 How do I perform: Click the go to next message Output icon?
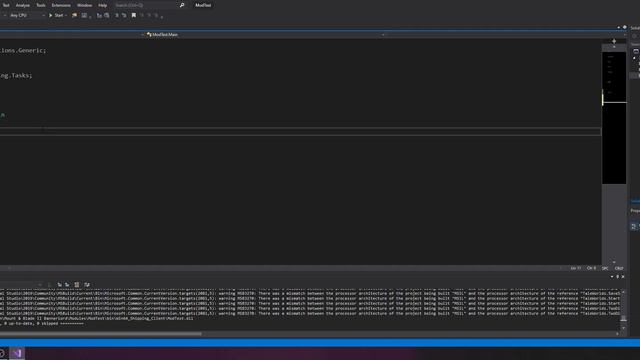[x=67, y=284]
